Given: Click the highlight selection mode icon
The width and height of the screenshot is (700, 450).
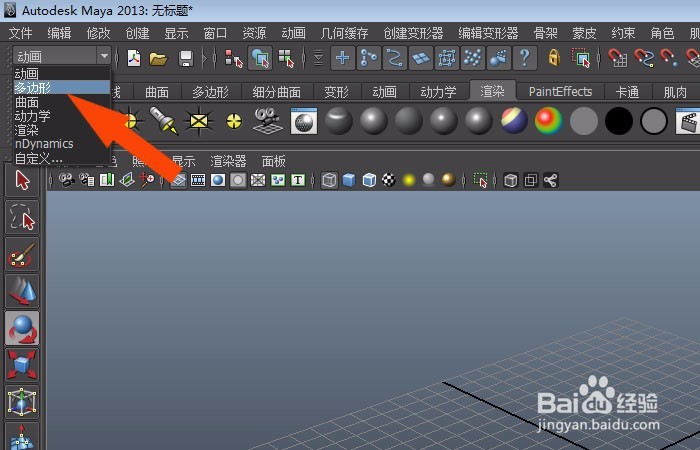Looking at the screenshot, I should click(x=580, y=58).
